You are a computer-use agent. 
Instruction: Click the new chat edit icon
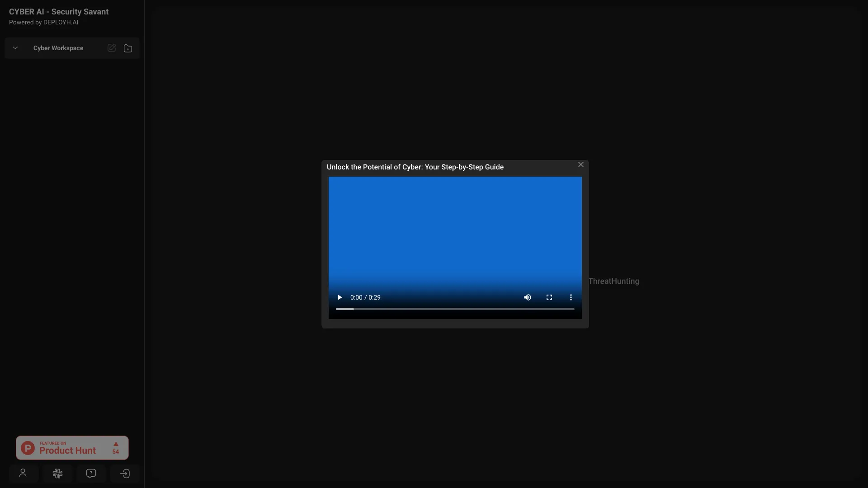pyautogui.click(x=112, y=48)
